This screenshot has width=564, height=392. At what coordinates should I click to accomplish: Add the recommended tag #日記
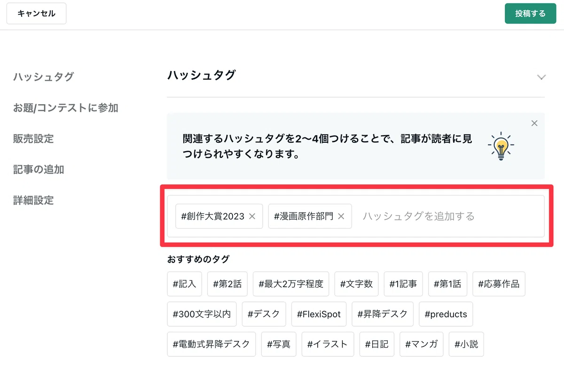(x=377, y=344)
